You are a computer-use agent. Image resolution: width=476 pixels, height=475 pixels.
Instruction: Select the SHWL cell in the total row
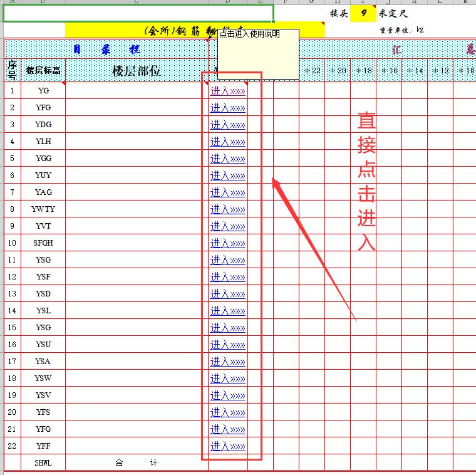[43, 463]
